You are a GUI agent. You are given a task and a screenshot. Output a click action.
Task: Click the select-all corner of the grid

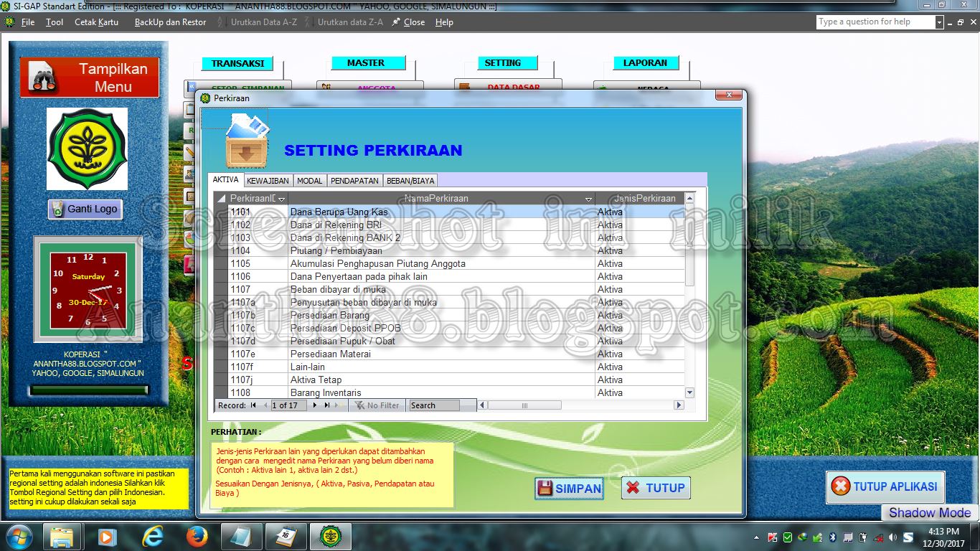tap(221, 199)
